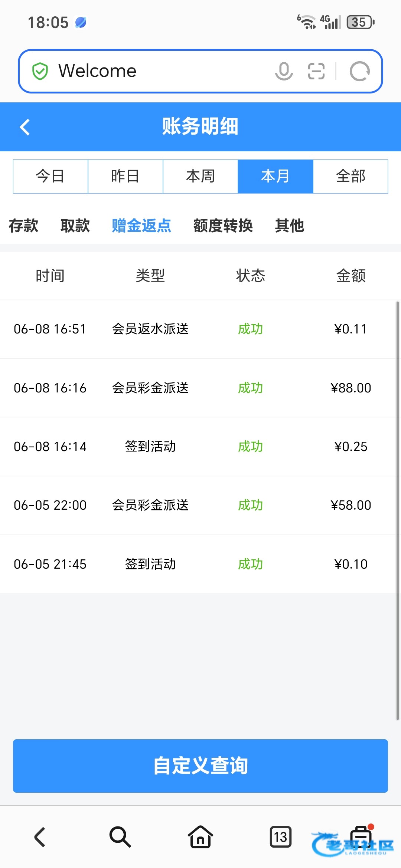
Task: Open the tab switcher showing 13
Action: click(281, 837)
